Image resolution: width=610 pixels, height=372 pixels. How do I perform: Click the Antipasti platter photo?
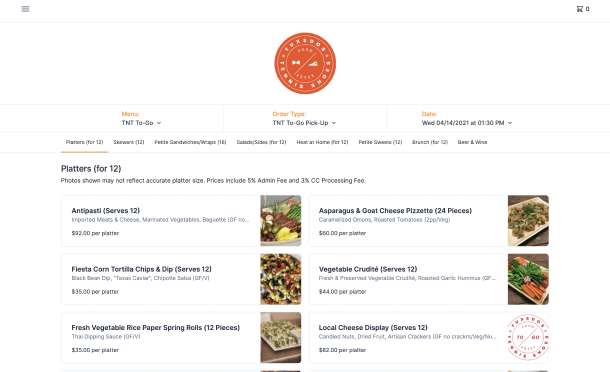(x=280, y=221)
